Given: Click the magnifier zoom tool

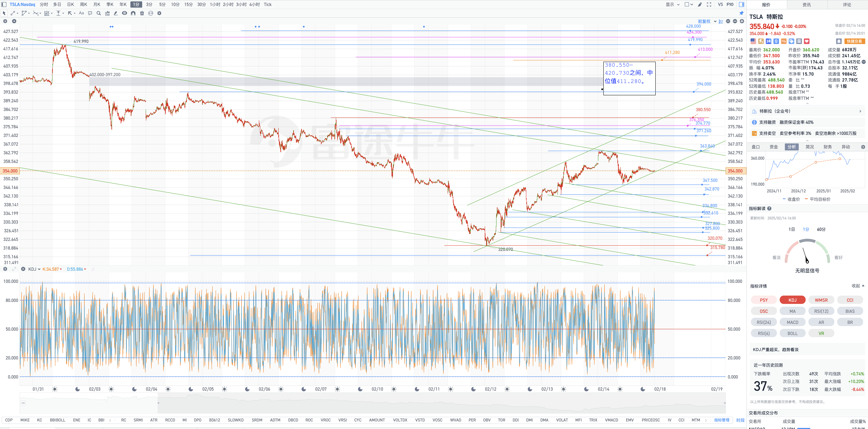Looking at the screenshot, I should pyautogui.click(x=99, y=13).
